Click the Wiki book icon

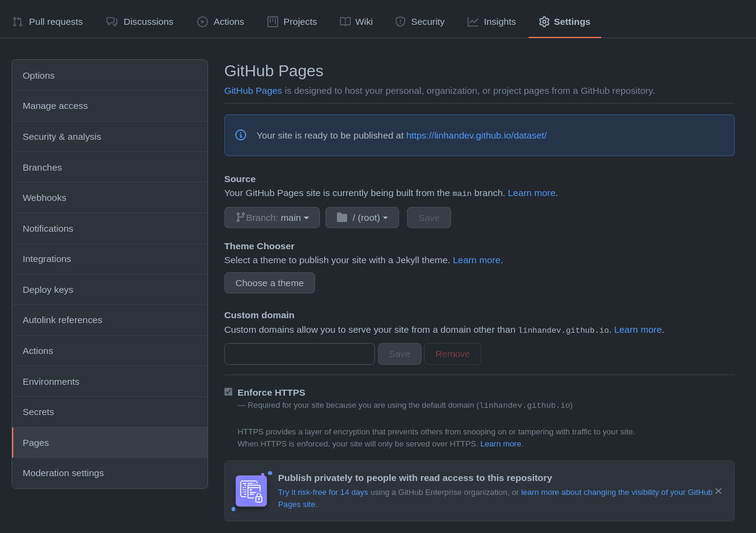click(x=345, y=22)
